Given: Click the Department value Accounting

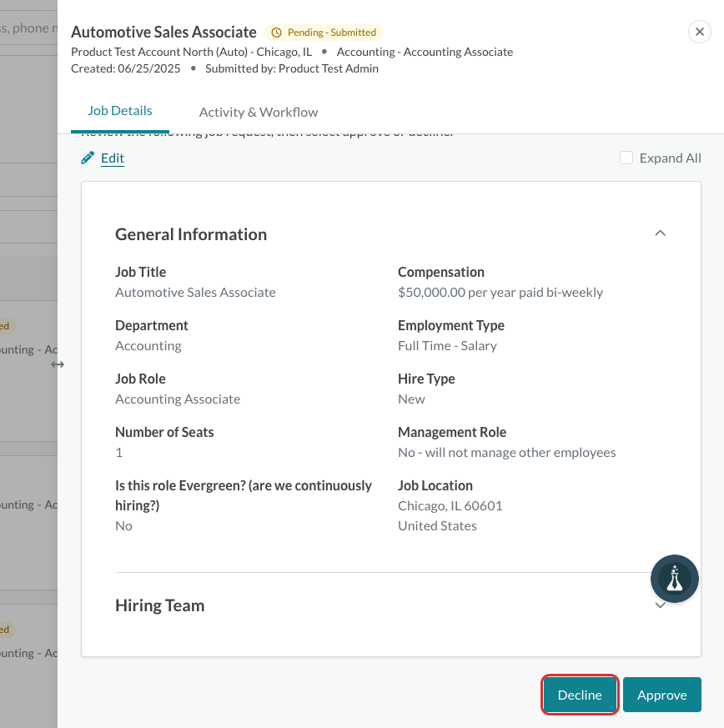Looking at the screenshot, I should tap(148, 346).
